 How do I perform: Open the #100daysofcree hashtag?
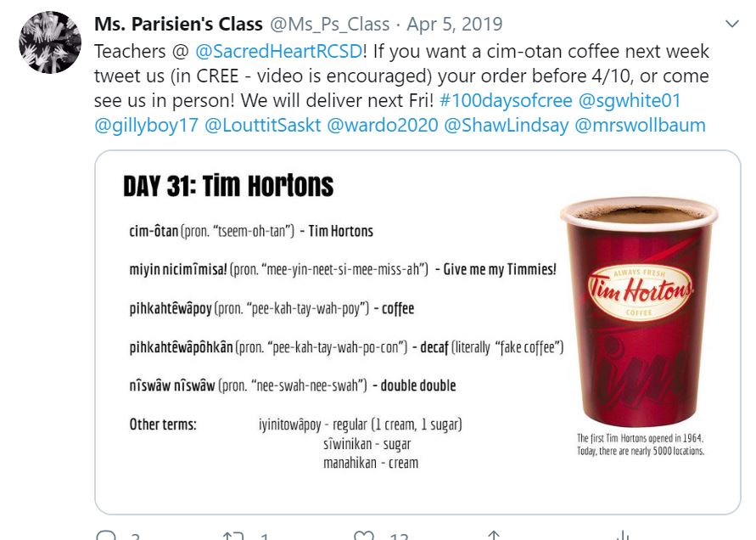pos(506,100)
